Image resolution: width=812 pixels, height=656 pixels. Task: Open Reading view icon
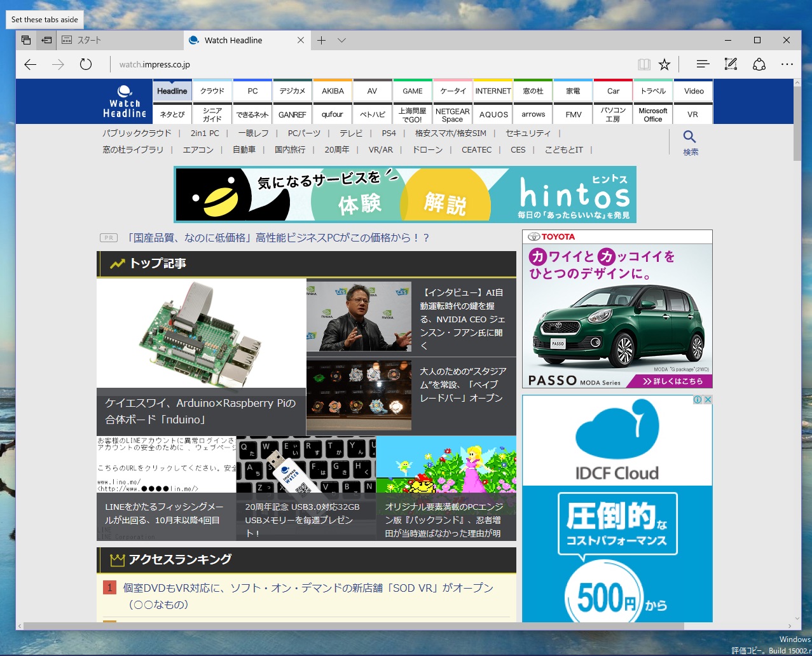tap(644, 64)
